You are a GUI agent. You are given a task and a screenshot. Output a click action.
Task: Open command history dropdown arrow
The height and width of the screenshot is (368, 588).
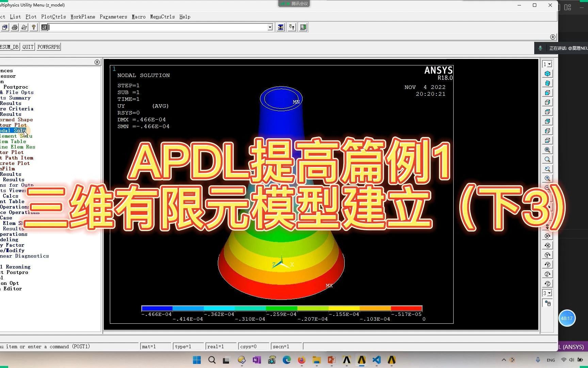[x=270, y=27]
